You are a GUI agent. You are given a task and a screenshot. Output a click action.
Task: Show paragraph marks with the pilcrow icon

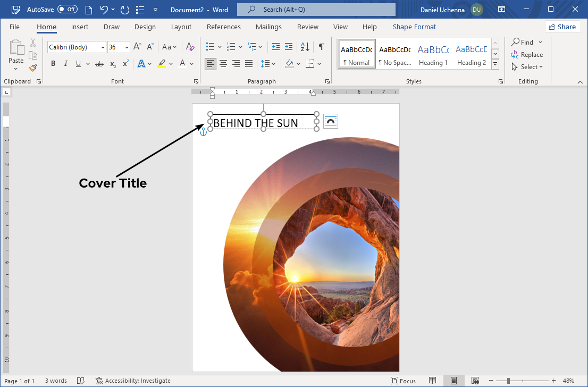[321, 47]
